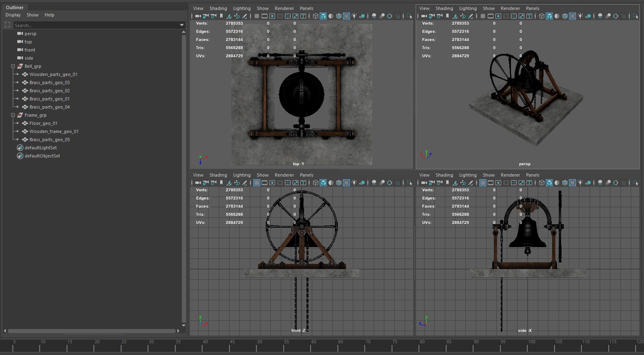Click the Outliner search field

(96, 25)
